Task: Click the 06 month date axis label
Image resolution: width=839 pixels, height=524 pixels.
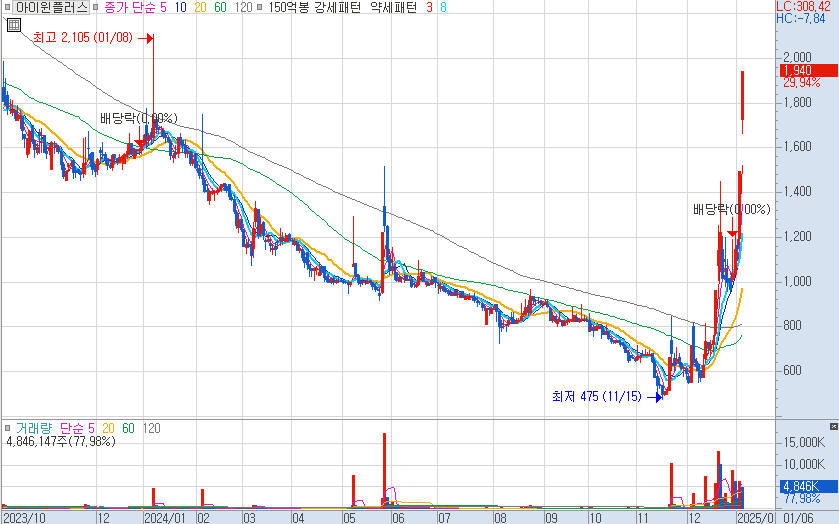Action: tap(398, 518)
